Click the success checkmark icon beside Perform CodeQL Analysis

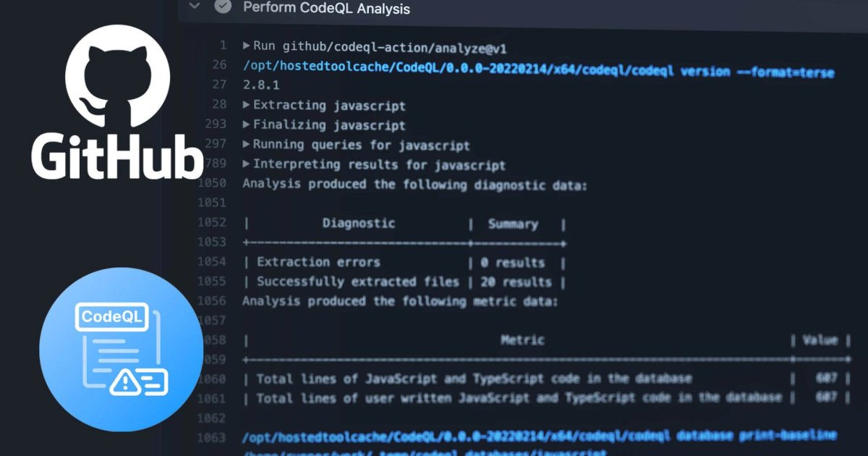[x=223, y=7]
